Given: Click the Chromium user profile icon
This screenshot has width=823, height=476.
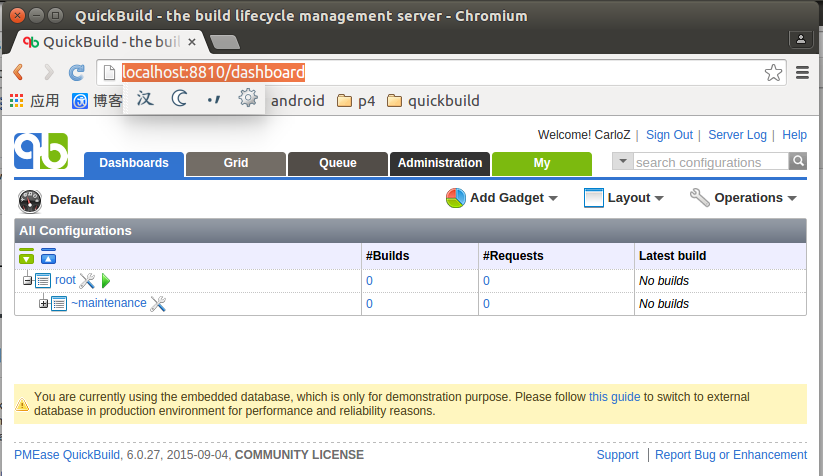Looking at the screenshot, I should [801, 39].
